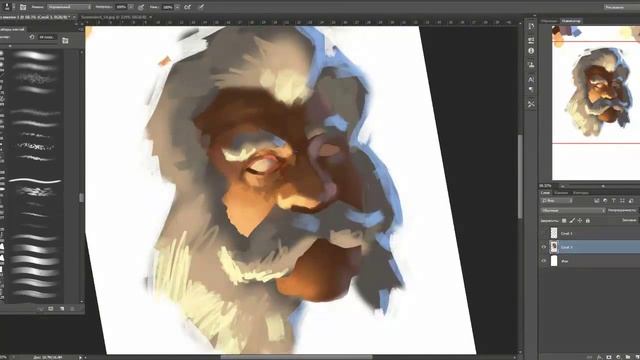This screenshot has height=360, width=640.
Task: Select the Слои tab
Action: tap(545, 193)
